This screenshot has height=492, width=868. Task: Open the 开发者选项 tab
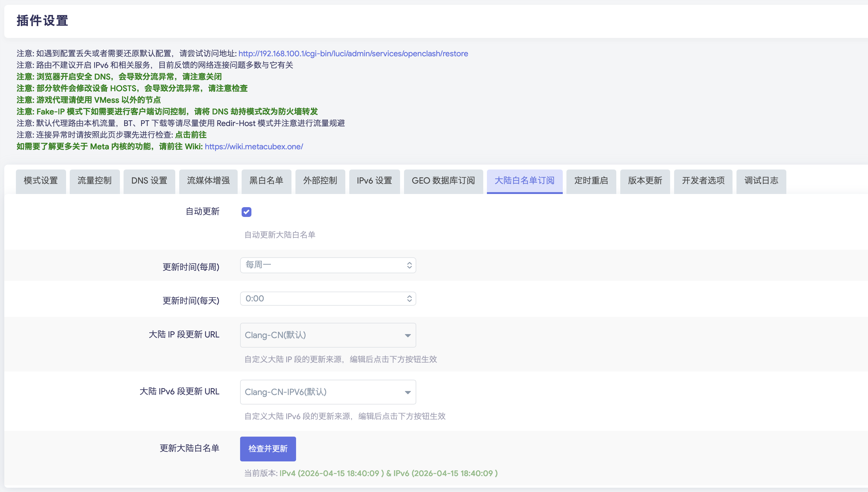point(703,181)
